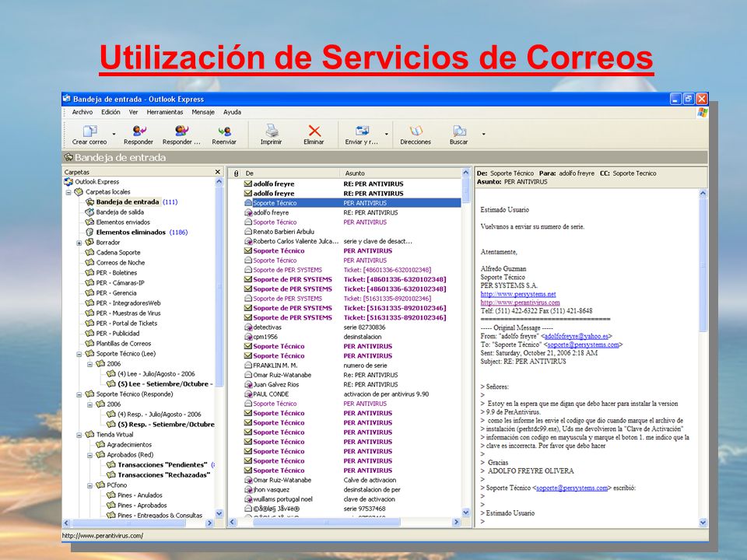Image resolution: width=747 pixels, height=560 pixels.
Task: Click soporte@persystems.com link before 'escribió'
Action: (572, 488)
